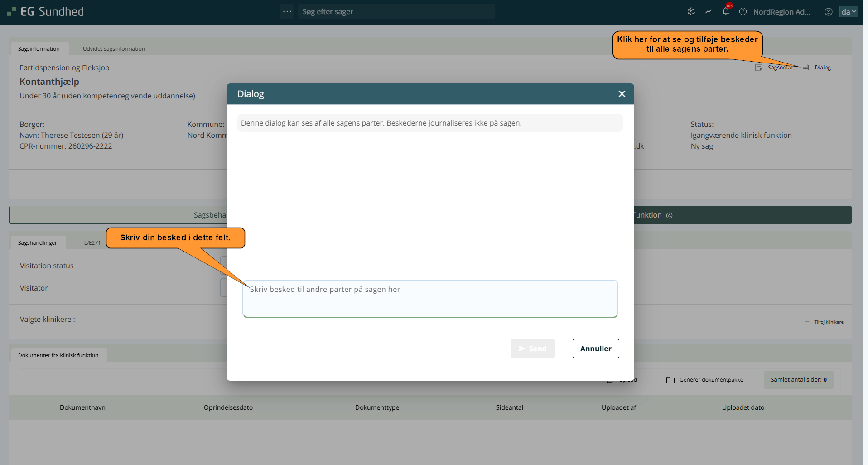Open the three-dots menu beside search
The image size is (868, 465).
pos(287,11)
